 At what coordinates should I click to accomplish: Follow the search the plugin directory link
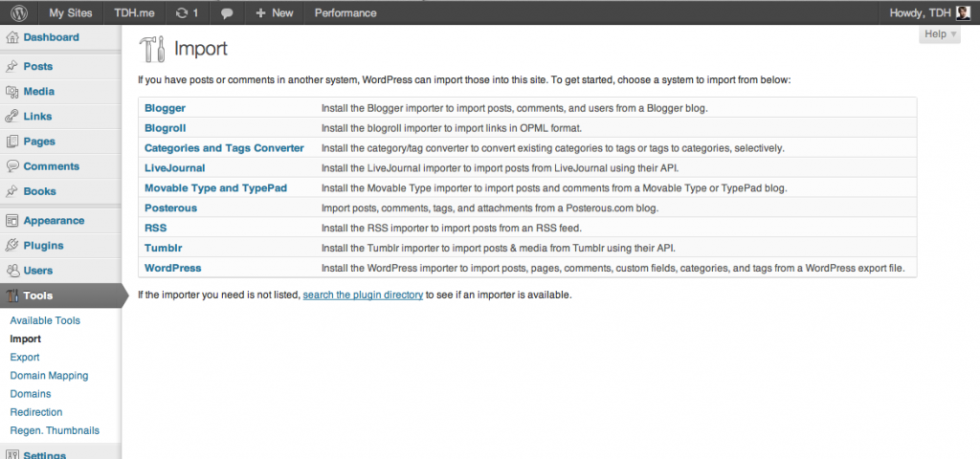363,295
